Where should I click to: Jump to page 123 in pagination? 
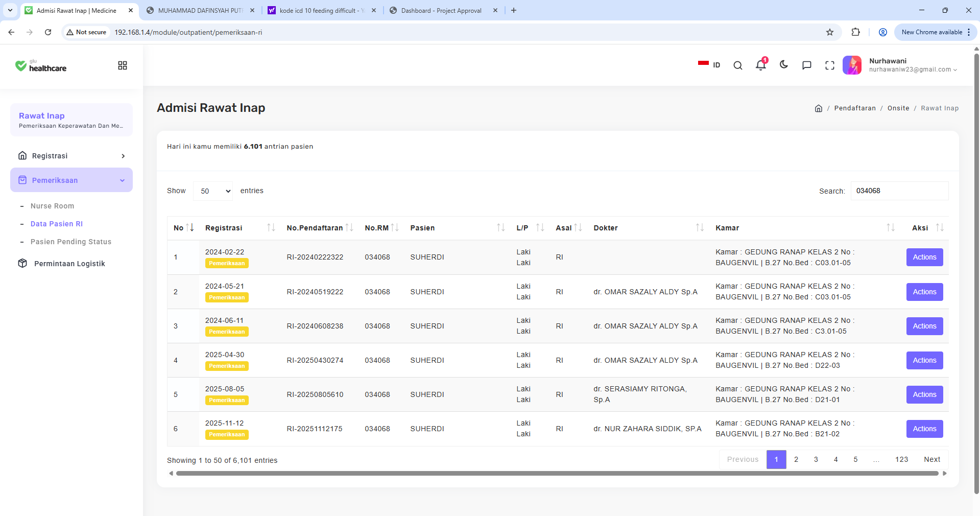pos(901,459)
